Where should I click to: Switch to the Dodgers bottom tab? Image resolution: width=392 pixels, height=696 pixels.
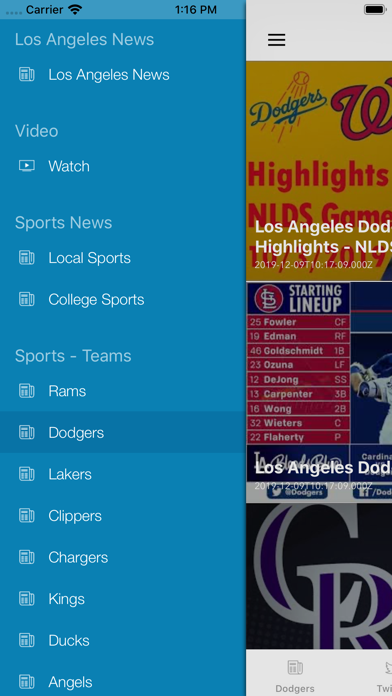click(295, 676)
